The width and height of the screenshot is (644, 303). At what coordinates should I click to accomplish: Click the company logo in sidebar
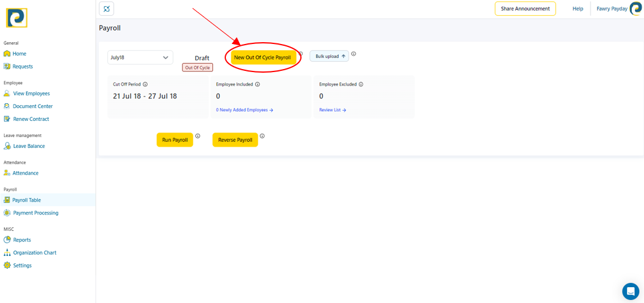(16, 18)
